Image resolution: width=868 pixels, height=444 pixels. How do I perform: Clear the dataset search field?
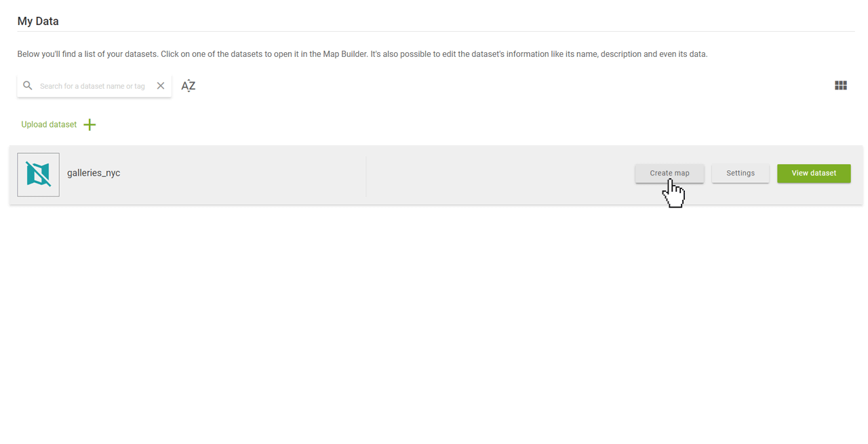click(x=161, y=86)
